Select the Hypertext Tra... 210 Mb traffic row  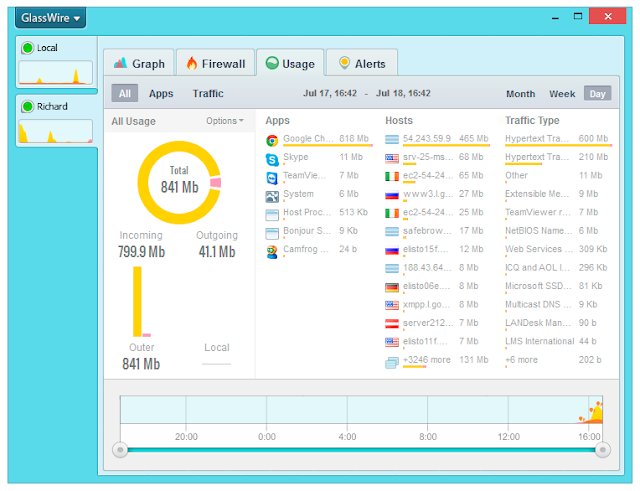coord(558,158)
